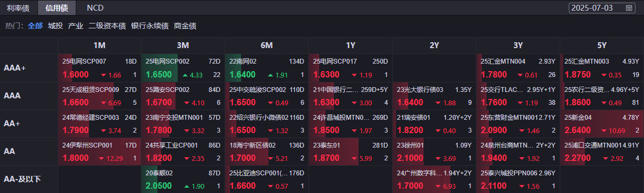Screen dimensions: 644x193
Task: Filter by 二级资本债 category
Action: coord(107,25)
